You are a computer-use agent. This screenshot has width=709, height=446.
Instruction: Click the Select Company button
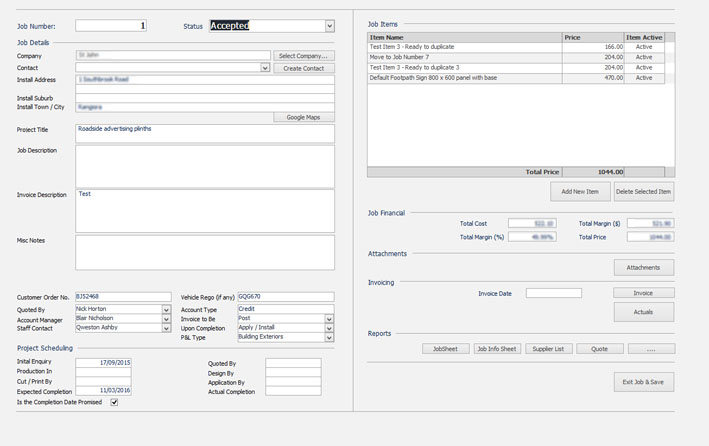303,56
